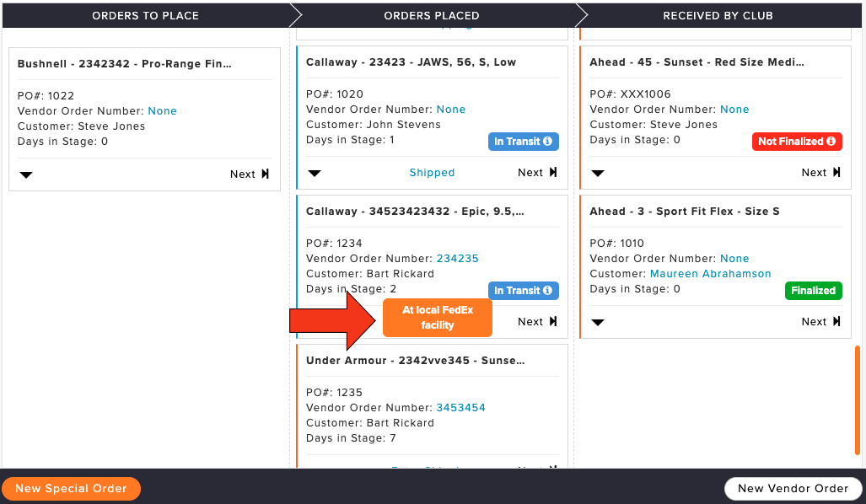Open the Shipped link on Callaway JAWS card
The image size is (866, 504).
432,172
